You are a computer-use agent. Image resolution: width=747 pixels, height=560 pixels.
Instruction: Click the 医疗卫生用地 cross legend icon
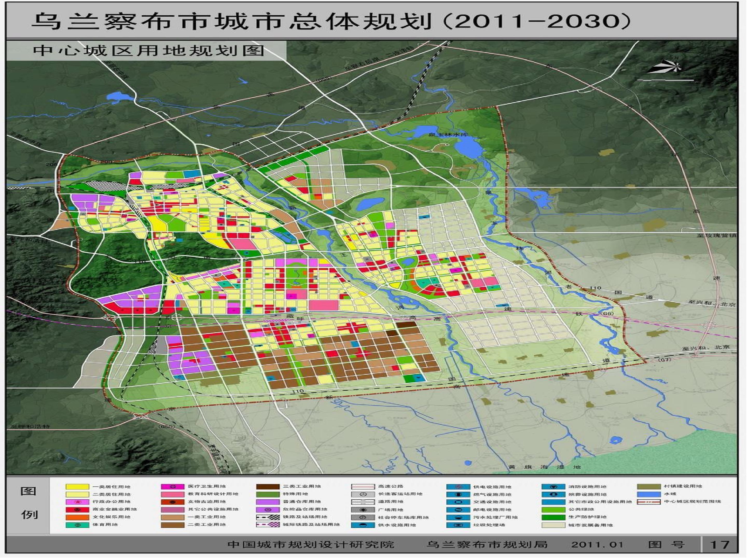pyautogui.click(x=173, y=487)
